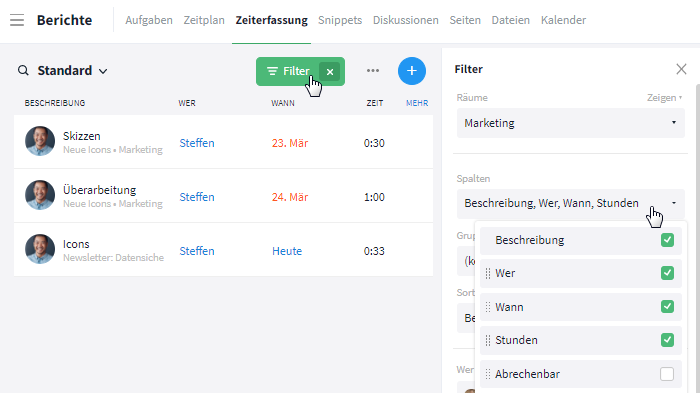Click the 23. Mär date
700x393 pixels.
[x=290, y=143]
